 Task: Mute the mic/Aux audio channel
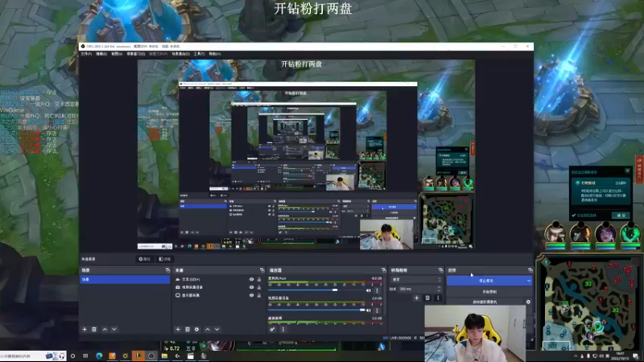tap(369, 290)
